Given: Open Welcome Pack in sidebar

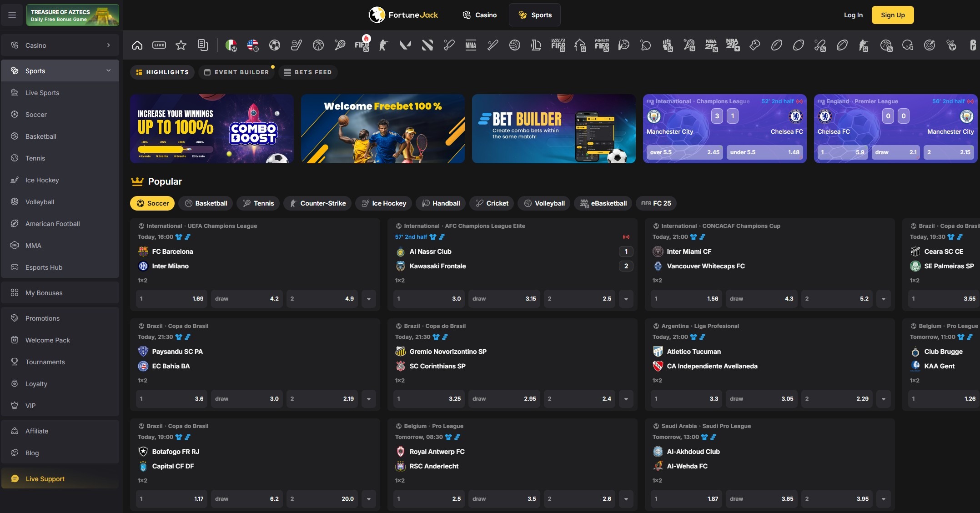Looking at the screenshot, I should pos(60,340).
